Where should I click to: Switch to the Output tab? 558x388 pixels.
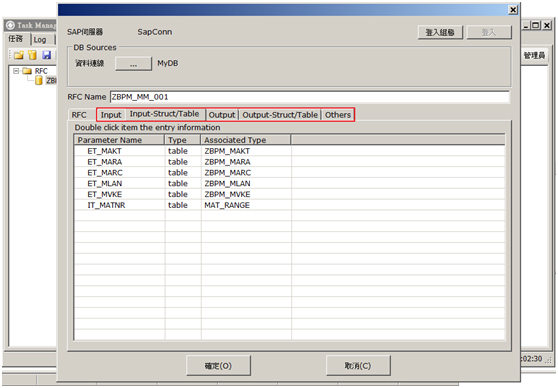(222, 115)
